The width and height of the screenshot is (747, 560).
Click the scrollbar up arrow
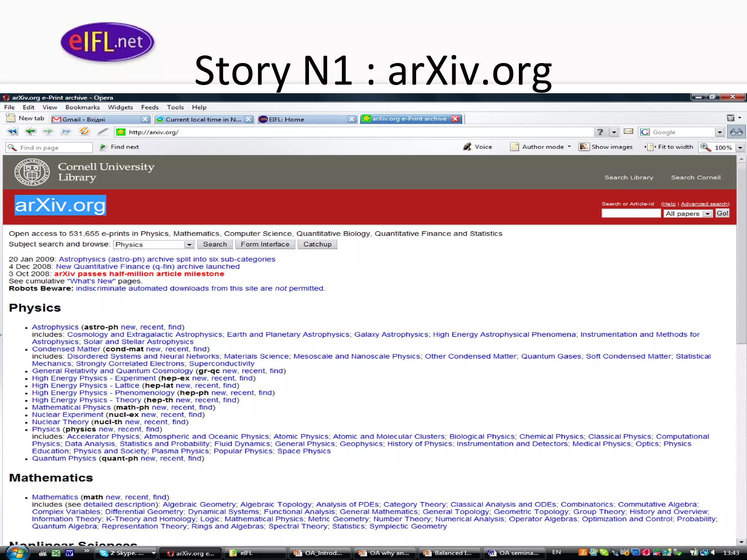click(x=741, y=159)
